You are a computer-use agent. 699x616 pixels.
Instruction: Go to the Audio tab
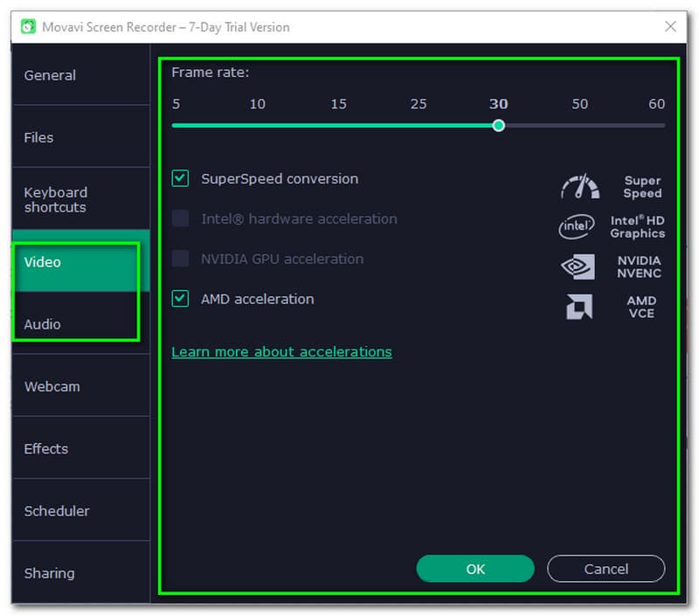point(80,324)
